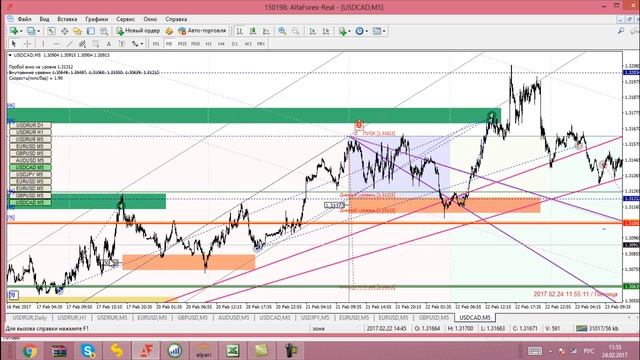Screen dimensions: 640x360
Task: Open the alpari app from the taskbar
Action: pos(204,351)
